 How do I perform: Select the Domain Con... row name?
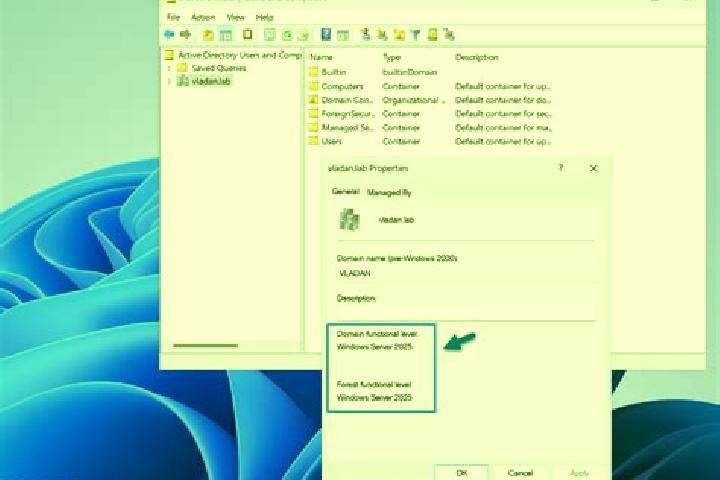tap(347, 100)
